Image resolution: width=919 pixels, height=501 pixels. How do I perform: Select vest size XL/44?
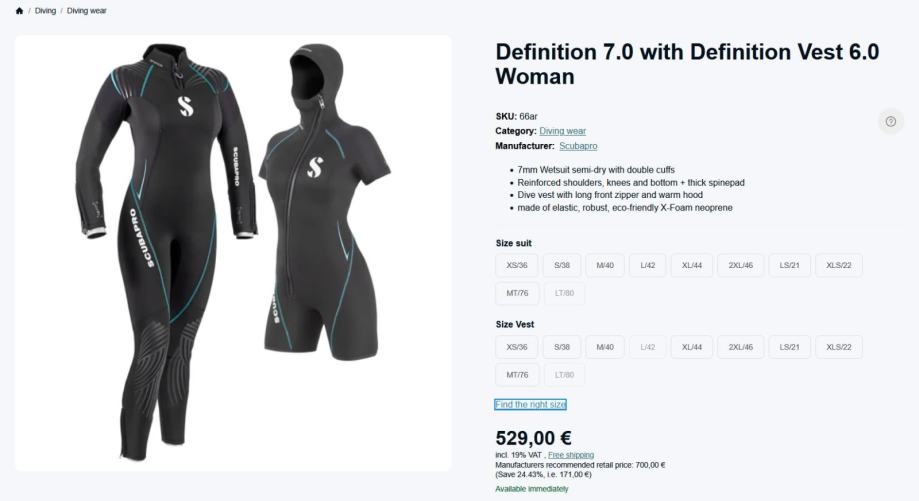click(x=692, y=347)
